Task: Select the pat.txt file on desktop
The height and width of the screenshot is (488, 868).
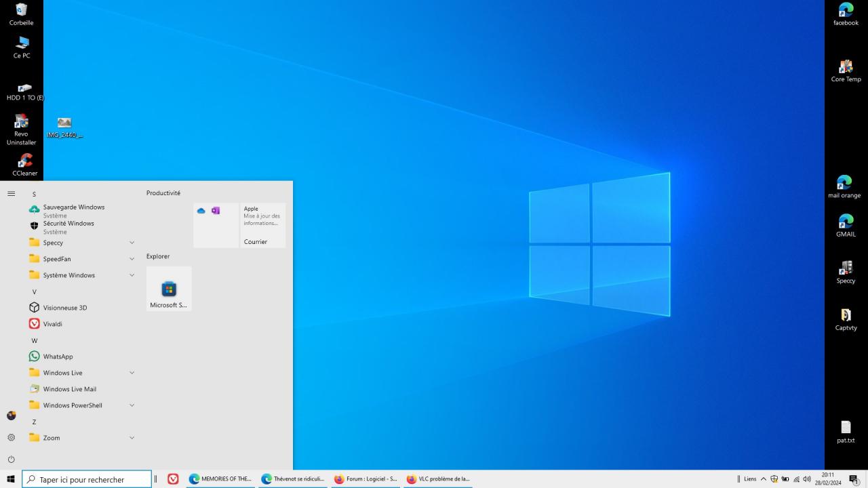Action: tap(846, 432)
